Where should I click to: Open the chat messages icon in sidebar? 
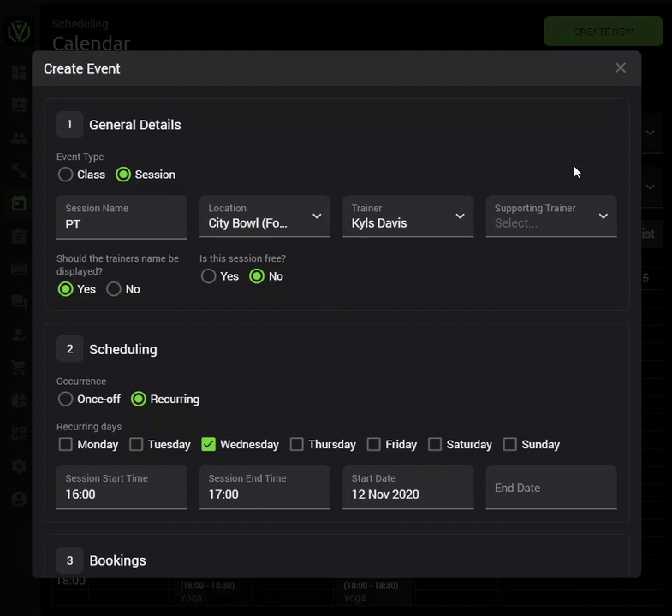click(19, 301)
